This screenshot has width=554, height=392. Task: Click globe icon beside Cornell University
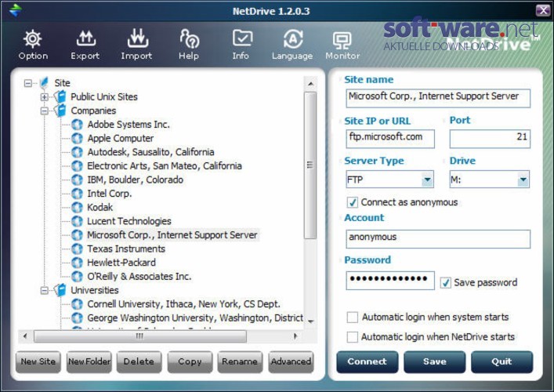click(x=77, y=304)
